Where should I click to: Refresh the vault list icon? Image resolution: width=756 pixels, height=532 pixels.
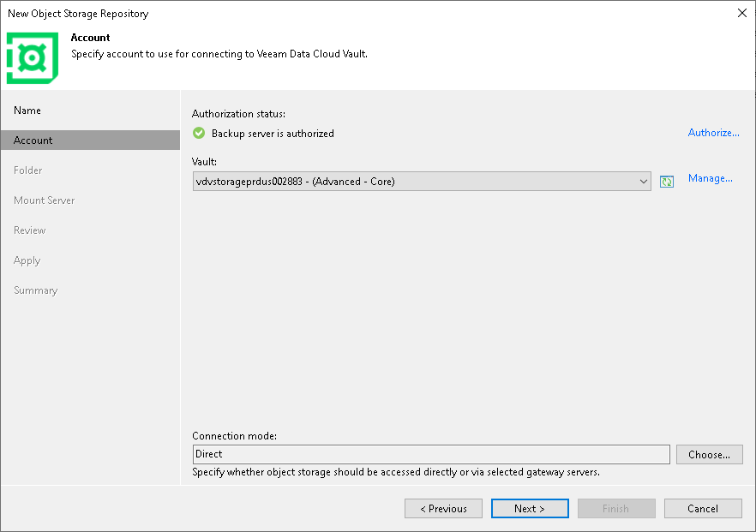[x=666, y=182]
